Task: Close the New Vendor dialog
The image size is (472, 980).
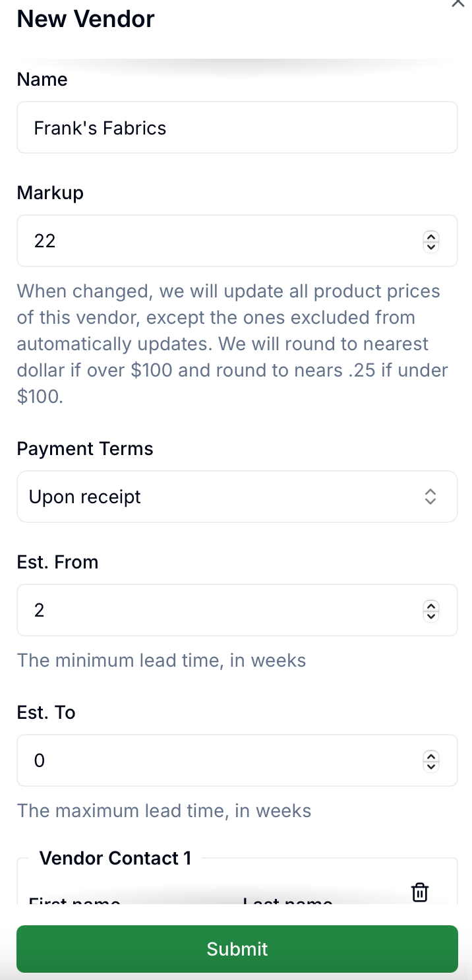Action: click(457, 3)
